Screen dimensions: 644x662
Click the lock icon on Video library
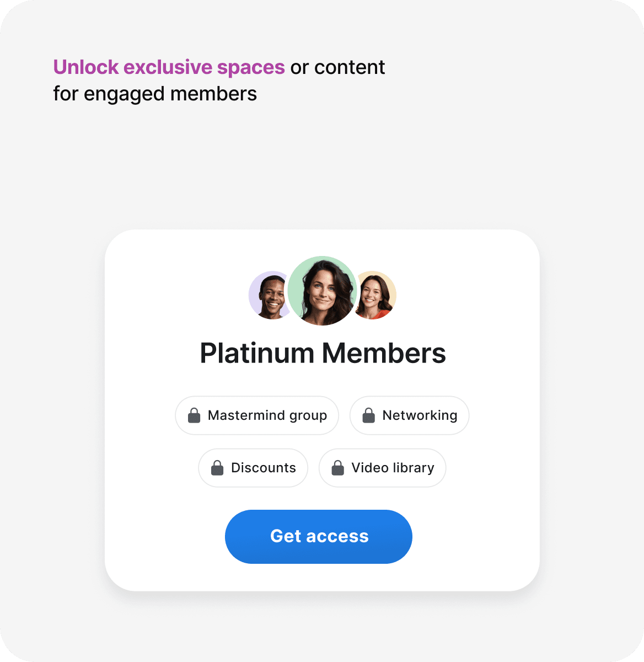[337, 468]
